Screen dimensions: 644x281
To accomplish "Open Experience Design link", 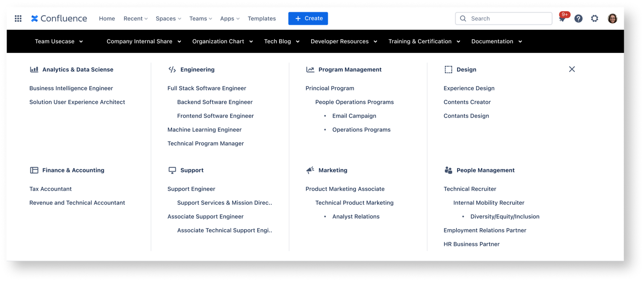I will [469, 88].
